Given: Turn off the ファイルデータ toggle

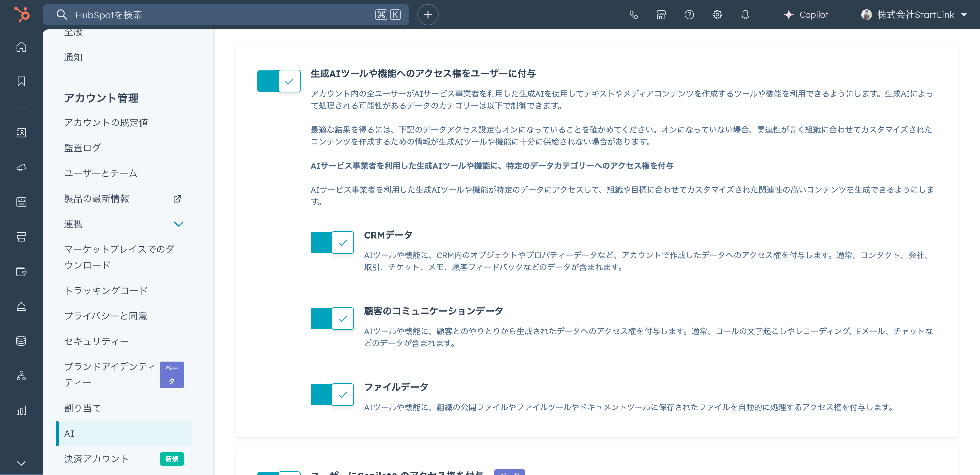Looking at the screenshot, I should [332, 395].
